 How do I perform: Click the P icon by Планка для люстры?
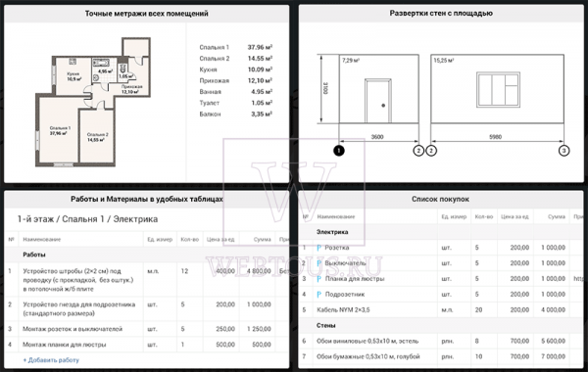[x=319, y=279]
